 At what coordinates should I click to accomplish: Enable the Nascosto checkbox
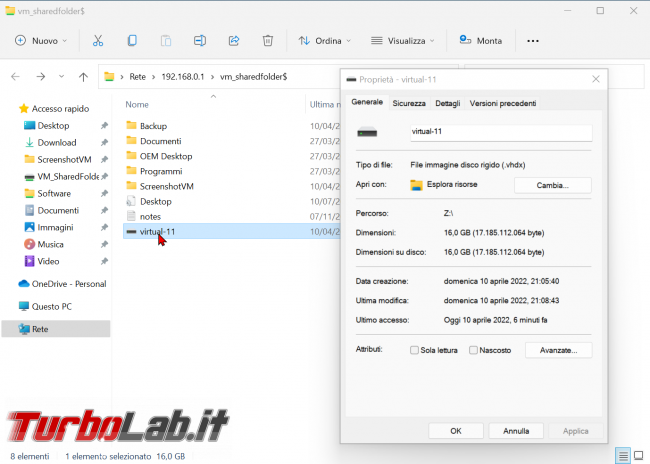[473, 350]
